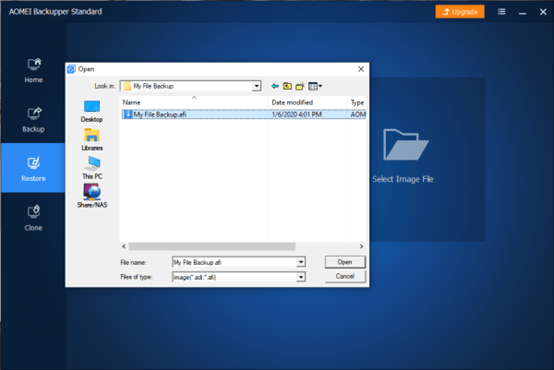Close the AOMEI Backupper window

(543, 12)
